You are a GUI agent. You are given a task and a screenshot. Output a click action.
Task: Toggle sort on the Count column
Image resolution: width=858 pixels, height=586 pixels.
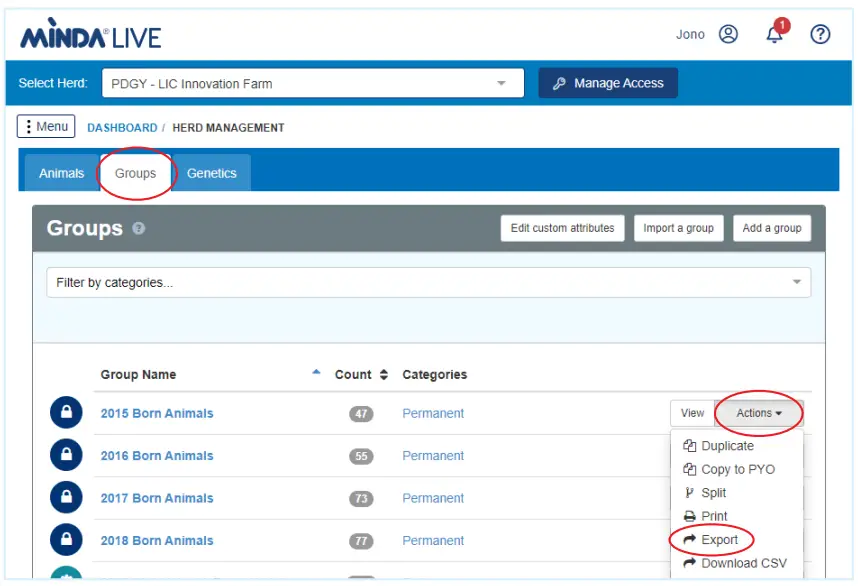tap(384, 375)
